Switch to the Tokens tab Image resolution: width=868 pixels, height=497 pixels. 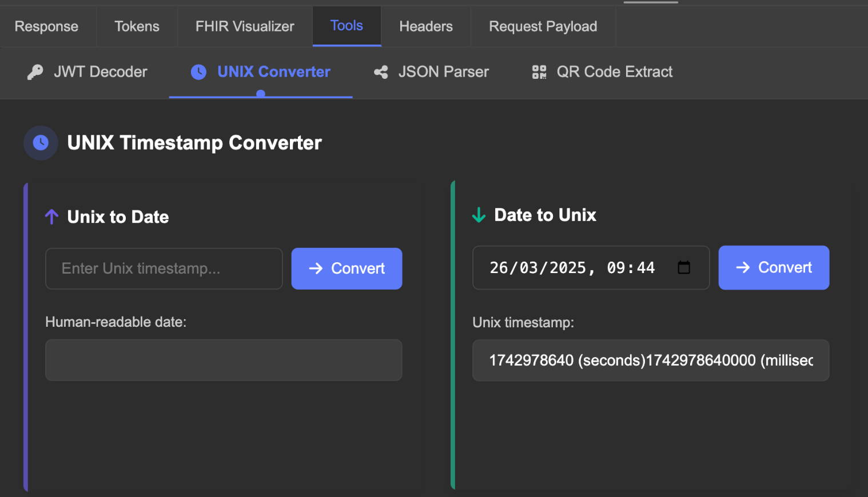(137, 26)
